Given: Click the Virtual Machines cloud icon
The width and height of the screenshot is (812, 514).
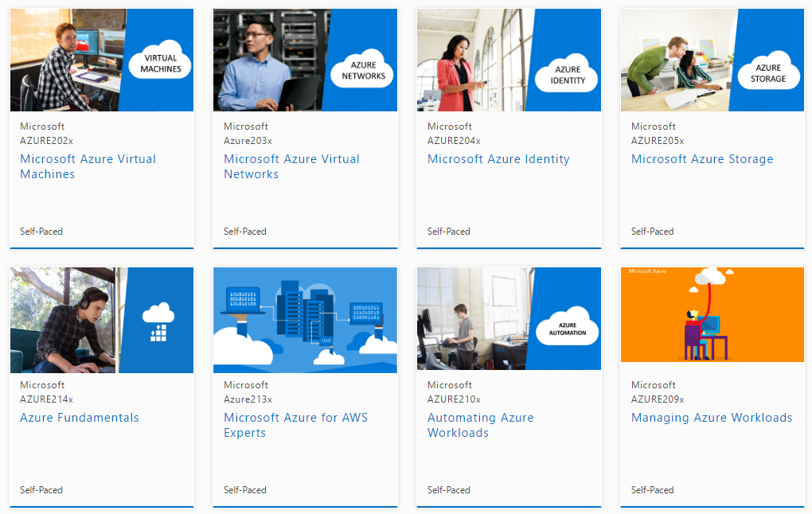Looking at the screenshot, I should (161, 64).
